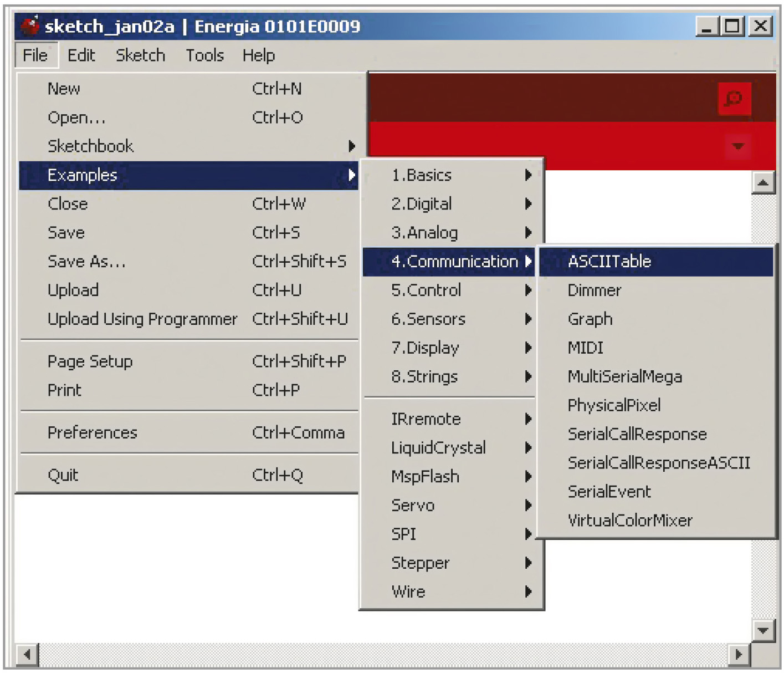Maximize the Energia window
The height and width of the screenshot is (673, 784).
coord(732,26)
